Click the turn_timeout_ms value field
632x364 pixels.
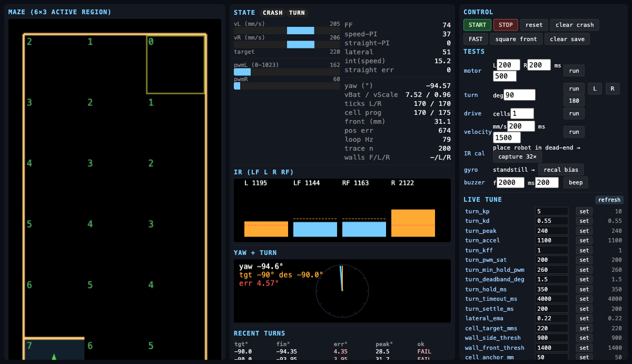click(x=551, y=299)
